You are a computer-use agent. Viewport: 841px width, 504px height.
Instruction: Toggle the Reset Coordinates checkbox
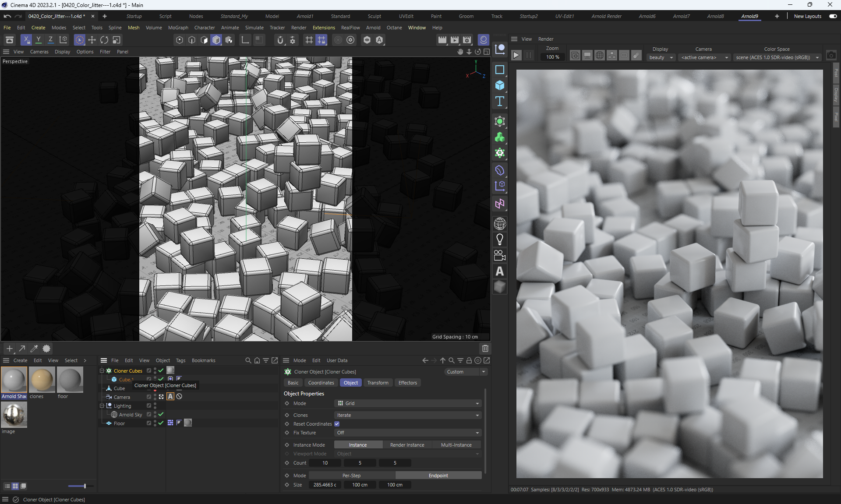click(337, 424)
